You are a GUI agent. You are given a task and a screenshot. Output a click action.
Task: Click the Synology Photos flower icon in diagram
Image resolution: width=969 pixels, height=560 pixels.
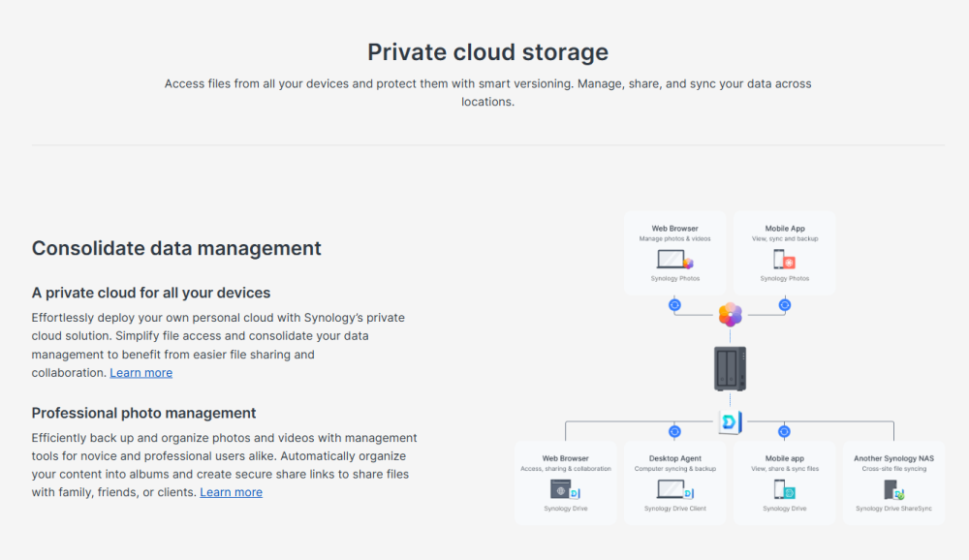730,315
